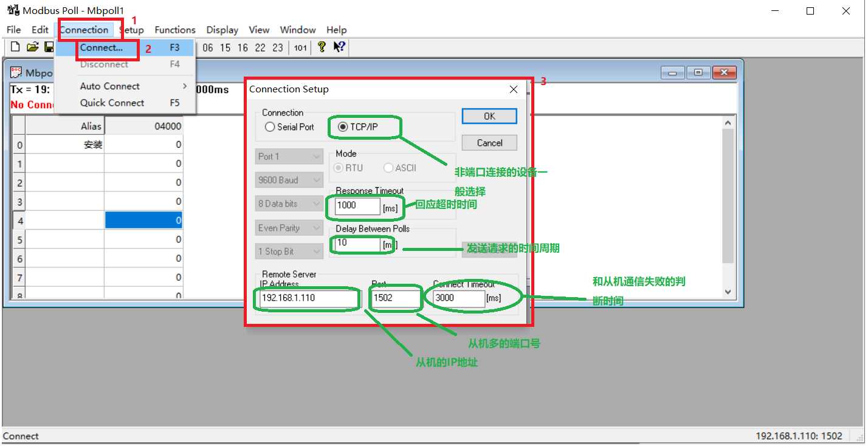Click the 101 toolbar button
The image size is (868, 446).
point(300,47)
